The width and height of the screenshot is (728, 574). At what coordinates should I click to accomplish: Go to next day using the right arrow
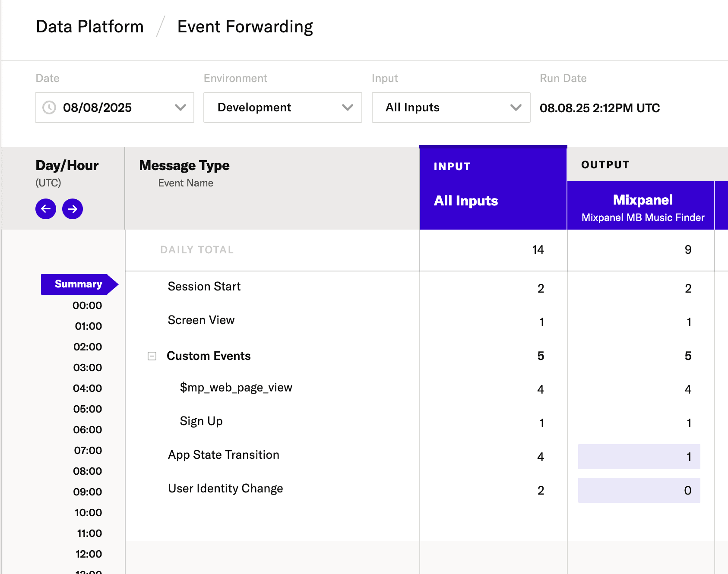click(x=73, y=208)
